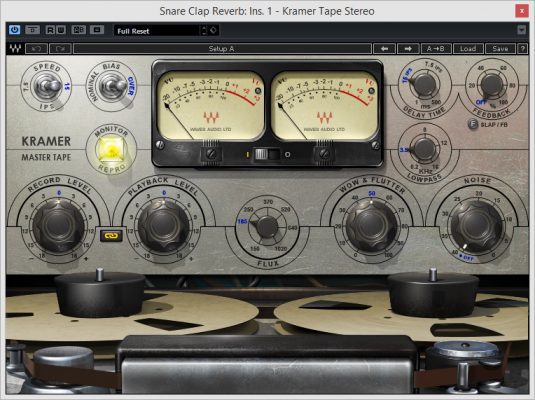The width and height of the screenshot is (535, 400).
Task: Toggle the Record/Playback link chain button
Action: [x=111, y=235]
